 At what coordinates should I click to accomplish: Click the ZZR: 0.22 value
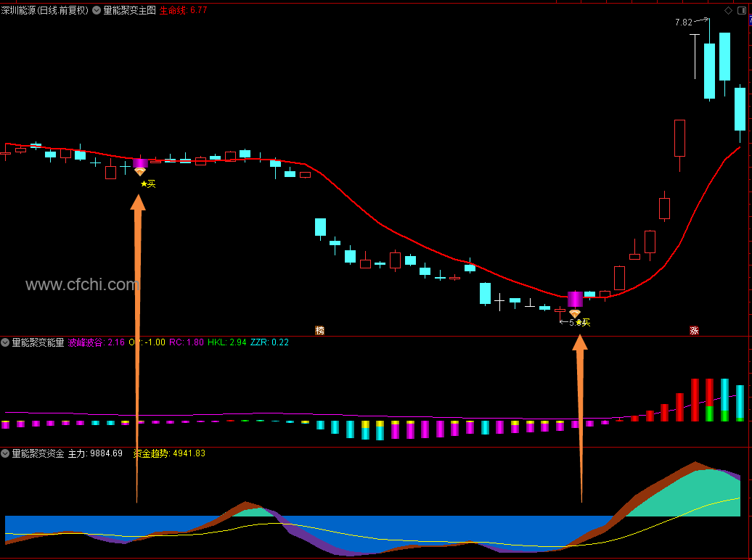click(269, 342)
